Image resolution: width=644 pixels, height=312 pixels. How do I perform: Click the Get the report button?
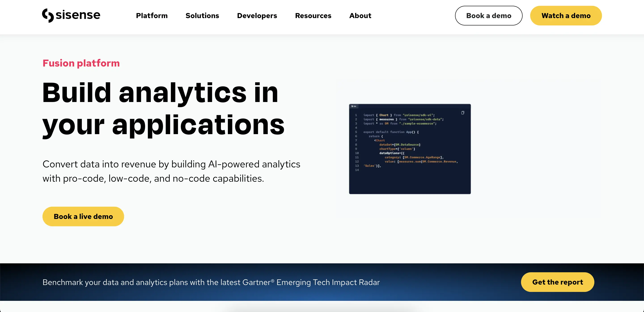557,282
